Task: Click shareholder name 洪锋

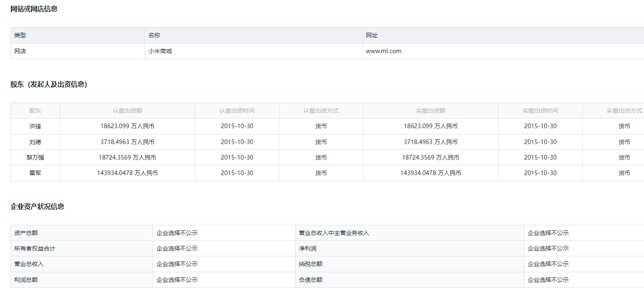Action: 35,126
